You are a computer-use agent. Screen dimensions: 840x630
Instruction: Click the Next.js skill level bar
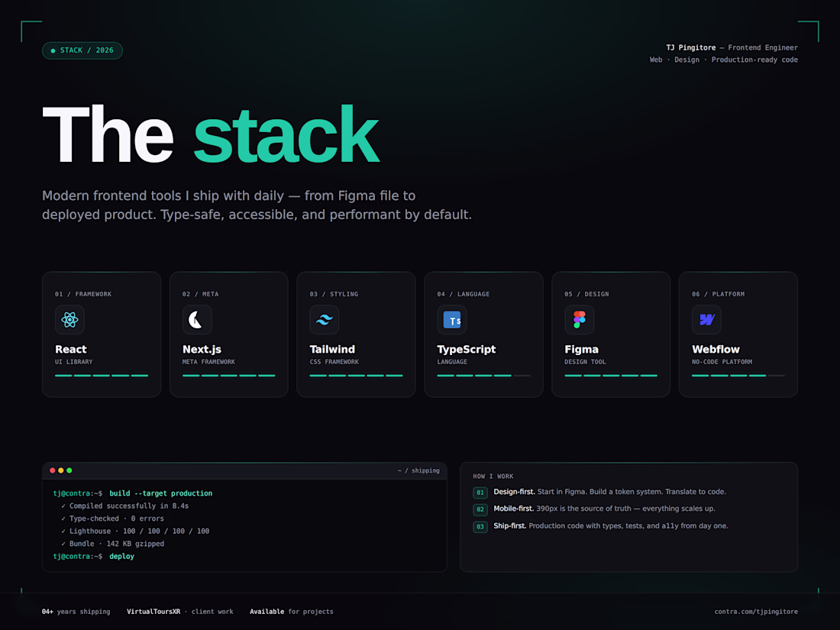[229, 376]
